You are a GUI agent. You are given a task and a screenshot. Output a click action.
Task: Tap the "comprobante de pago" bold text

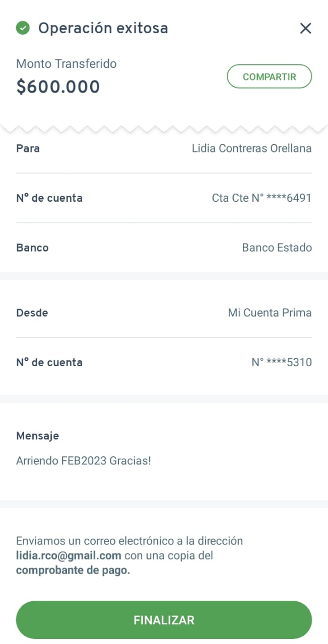[73, 571]
